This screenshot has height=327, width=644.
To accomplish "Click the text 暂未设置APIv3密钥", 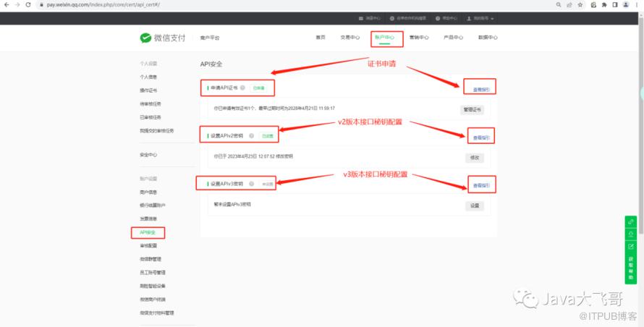I will 232,204.
